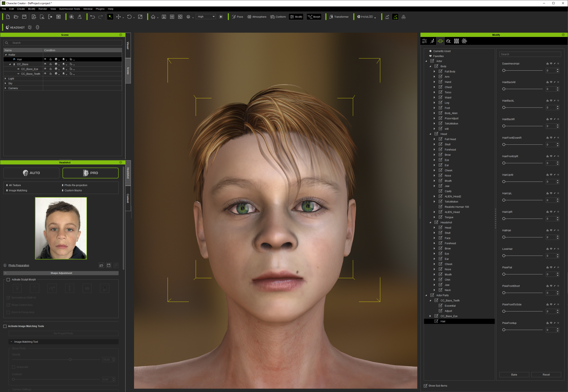Click the grayed cubes icon in toolbar
This screenshot has height=392, width=568.
(x=404, y=17)
